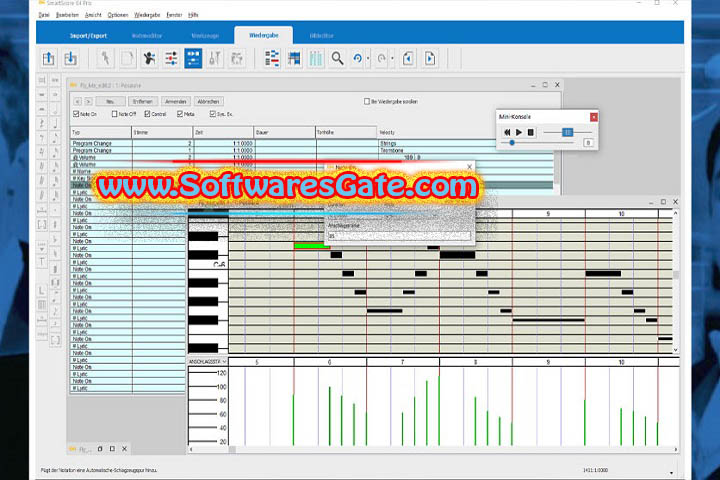The width and height of the screenshot is (720, 480).
Task: Open the Bearbeiten menu
Action: pyautogui.click(x=67, y=15)
